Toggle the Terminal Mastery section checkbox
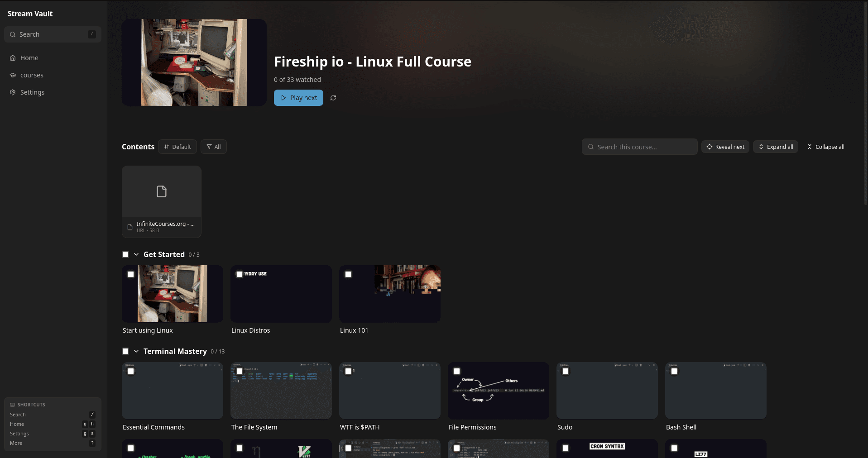Screen dimensions: 868x458 tap(125, 351)
